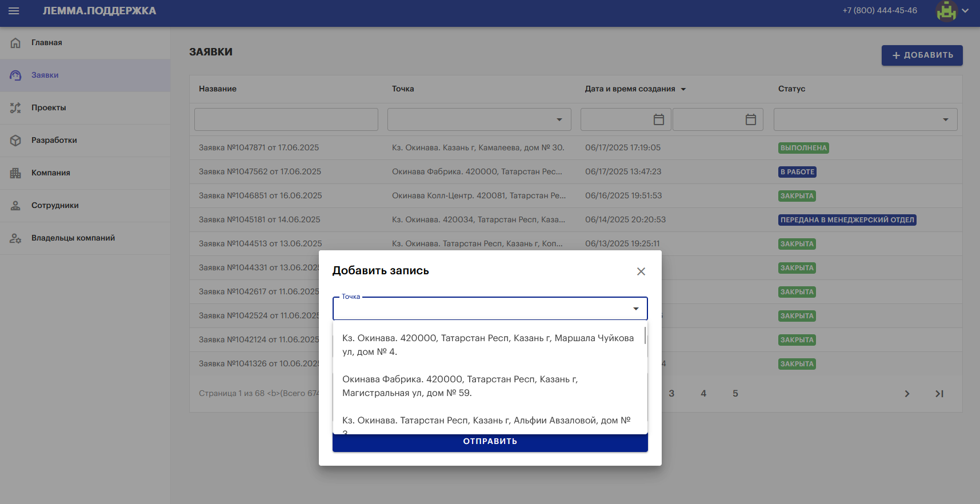The width and height of the screenshot is (980, 504).
Task: Expand the Точка dropdown in dialog
Action: (x=635, y=309)
